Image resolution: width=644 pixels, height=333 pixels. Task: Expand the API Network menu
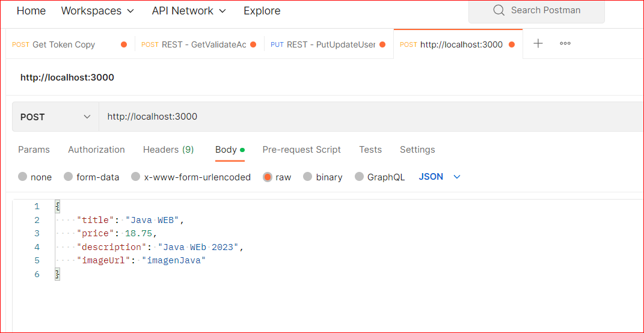[x=189, y=11]
